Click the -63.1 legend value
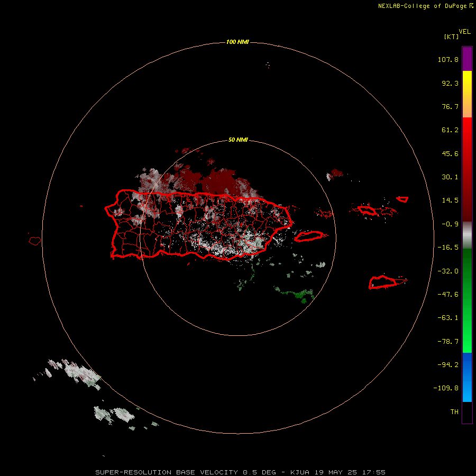This screenshot has width=476, height=476. (448, 318)
